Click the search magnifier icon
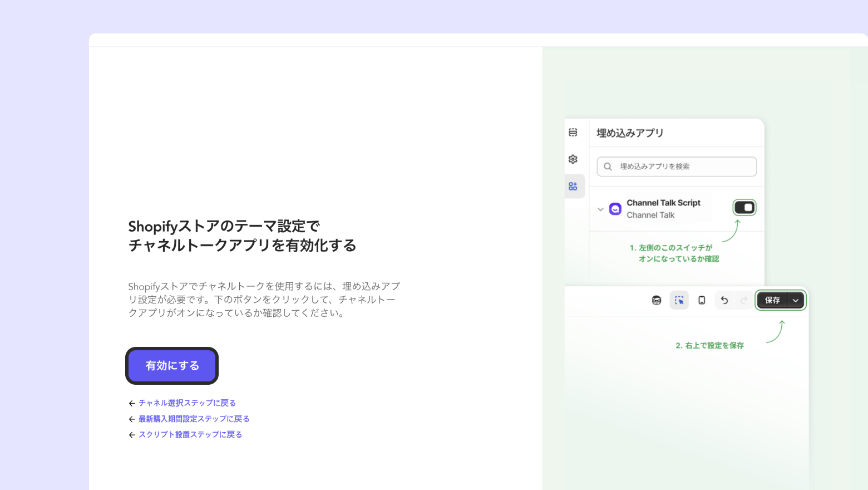Screen dimensions: 868x490 (x=608, y=166)
